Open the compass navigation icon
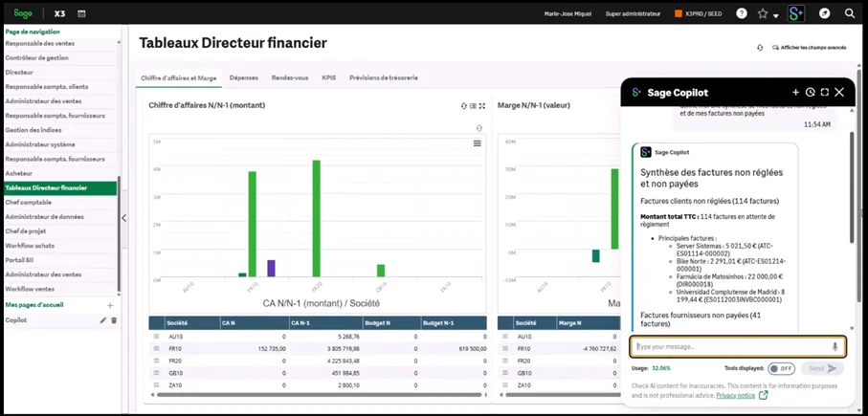The height and width of the screenshot is (416, 868). [x=824, y=13]
